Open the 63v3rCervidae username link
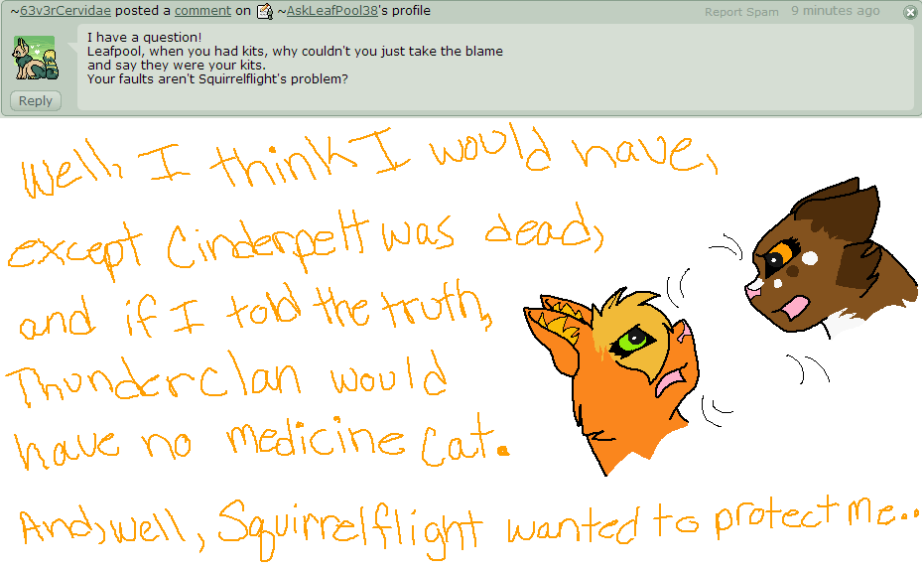This screenshot has height=569, width=924. [66, 11]
